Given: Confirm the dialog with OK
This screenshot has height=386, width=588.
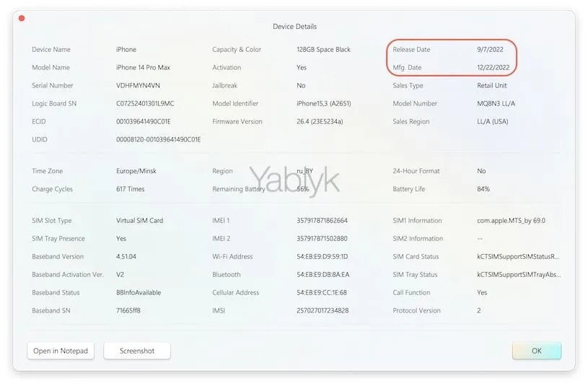Looking at the screenshot, I should pyautogui.click(x=536, y=351).
